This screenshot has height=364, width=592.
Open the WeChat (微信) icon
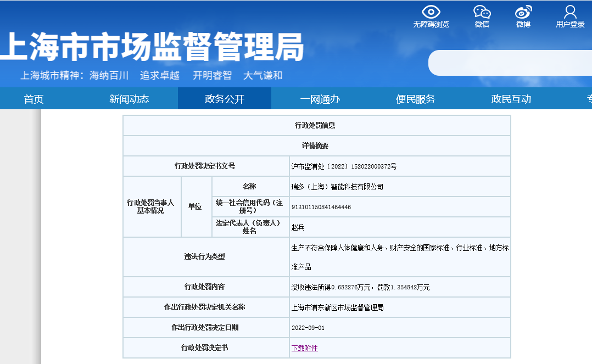pyautogui.click(x=482, y=12)
